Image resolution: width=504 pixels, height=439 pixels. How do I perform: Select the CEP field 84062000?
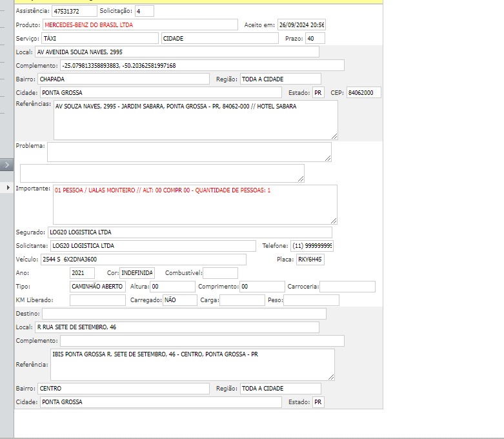click(363, 92)
